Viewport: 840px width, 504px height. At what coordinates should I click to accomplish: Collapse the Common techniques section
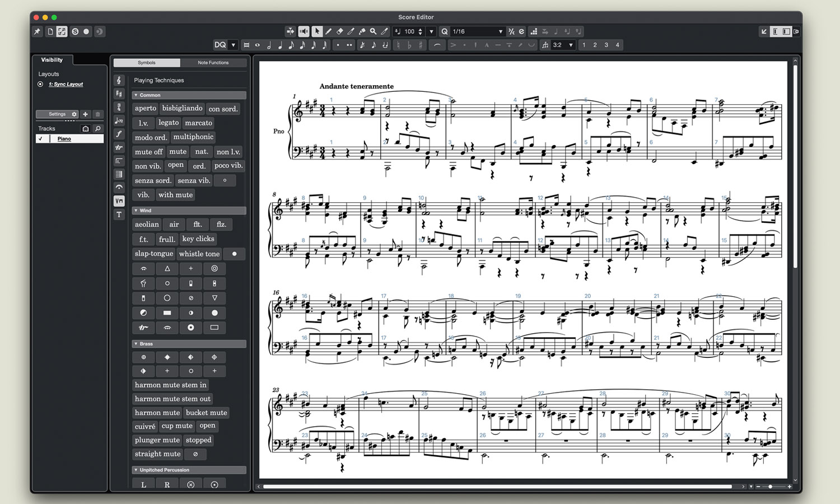click(x=136, y=95)
